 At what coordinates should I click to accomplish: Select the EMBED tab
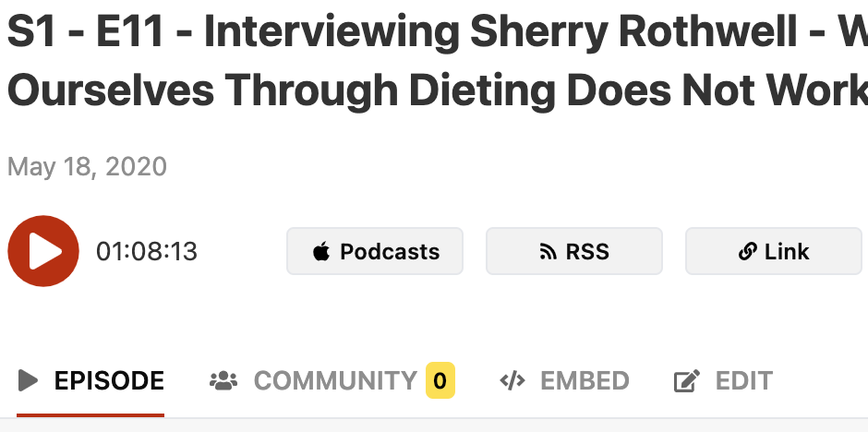(x=584, y=380)
